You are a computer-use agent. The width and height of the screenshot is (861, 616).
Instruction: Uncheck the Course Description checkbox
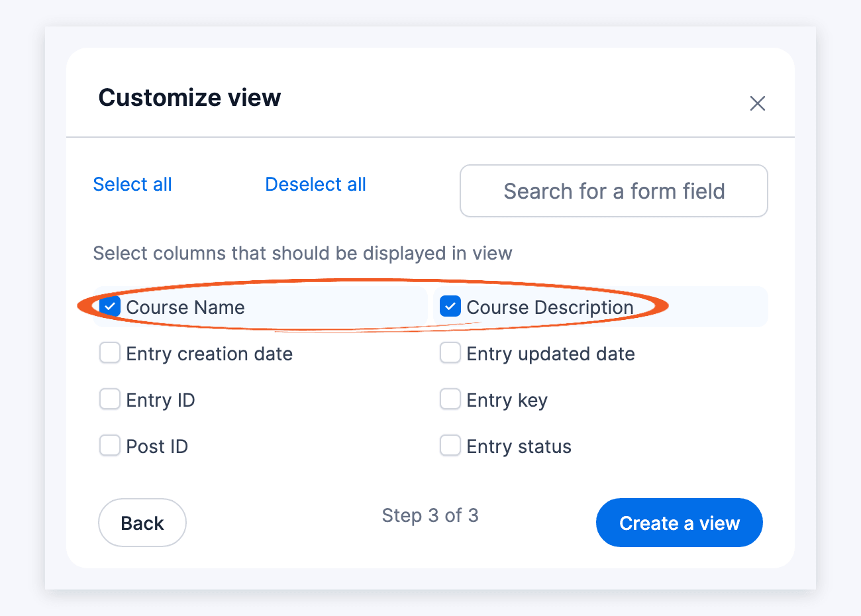click(450, 307)
